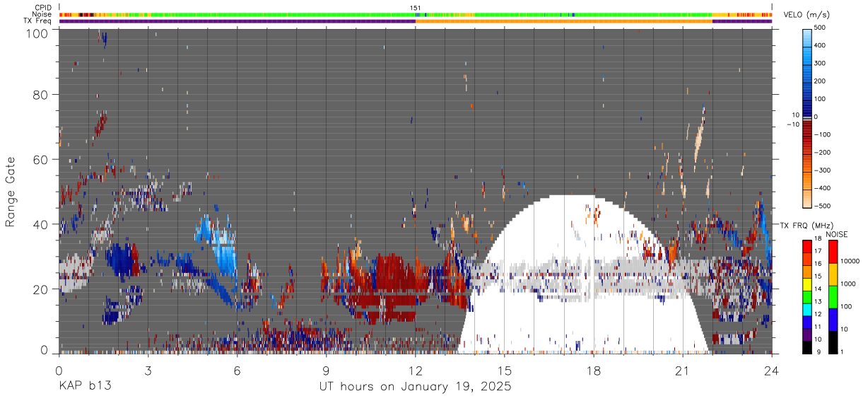The width and height of the screenshot is (868, 401).
Task: Click the orange TX Freq bar segment
Action: [564, 21]
